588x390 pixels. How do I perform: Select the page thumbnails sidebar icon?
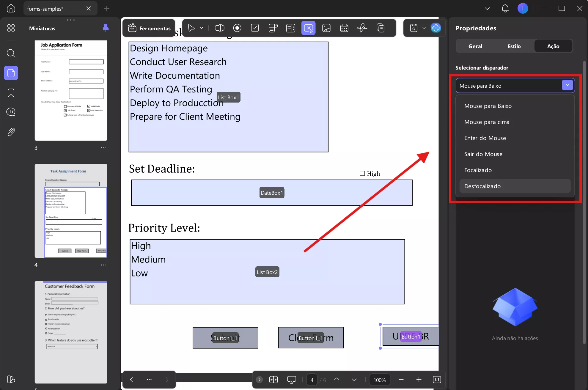click(11, 73)
